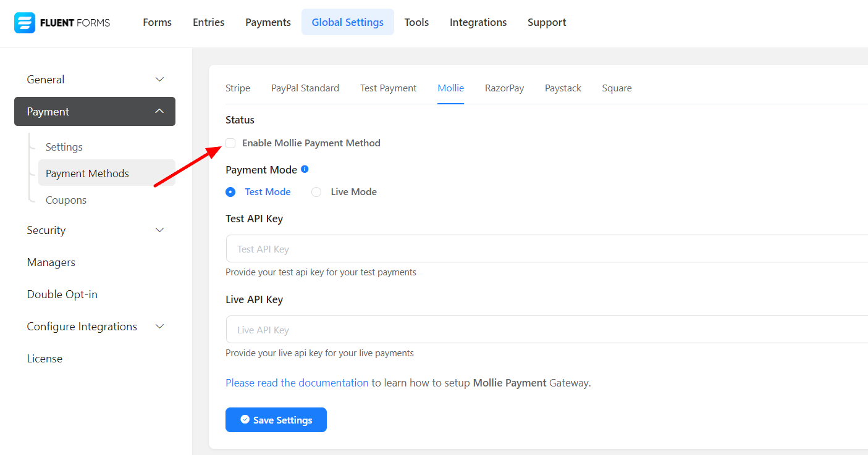Open Coupons under Payment in sidebar
The image size is (868, 455).
[x=66, y=200]
